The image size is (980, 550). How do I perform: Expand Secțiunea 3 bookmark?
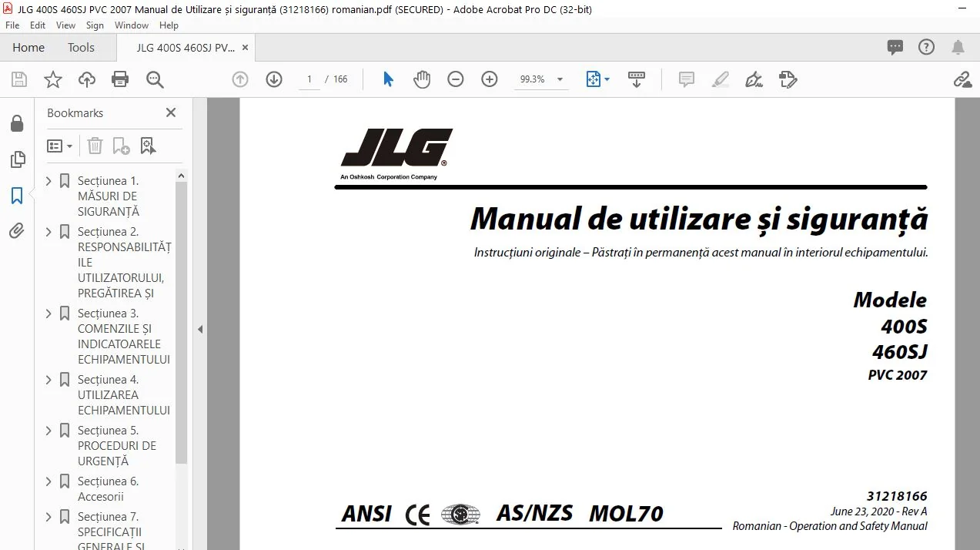(x=49, y=314)
